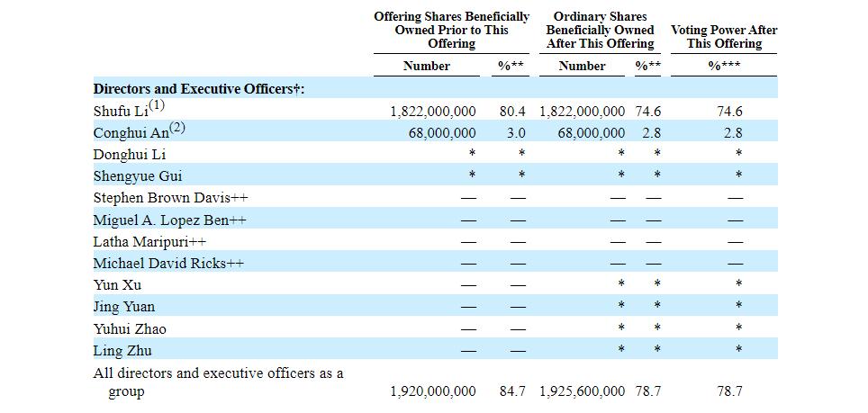Click the group percentage 84.7

pyautogui.click(x=512, y=391)
